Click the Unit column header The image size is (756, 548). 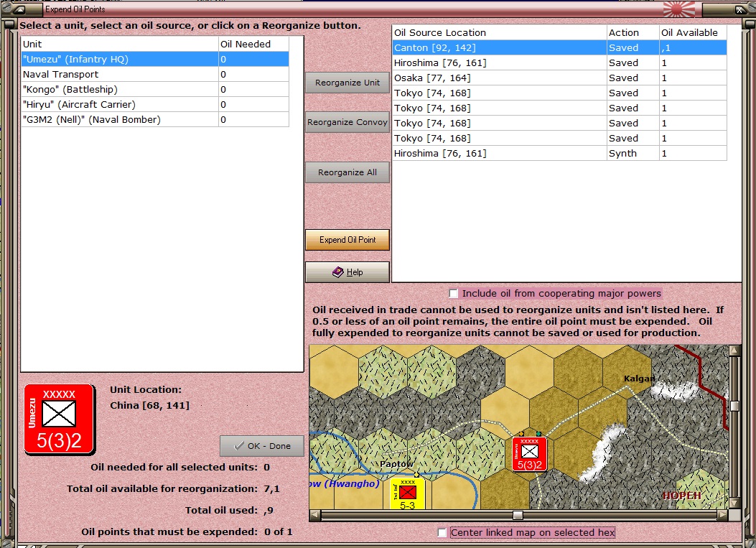pyautogui.click(x=120, y=44)
